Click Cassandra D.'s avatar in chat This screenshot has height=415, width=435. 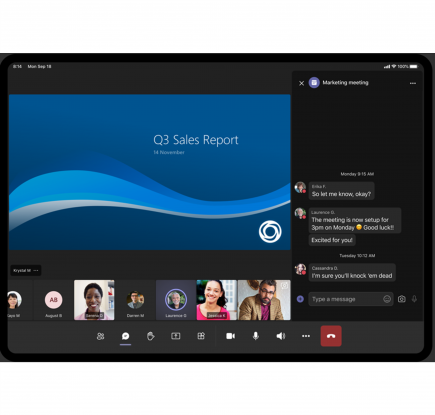pyautogui.click(x=300, y=269)
